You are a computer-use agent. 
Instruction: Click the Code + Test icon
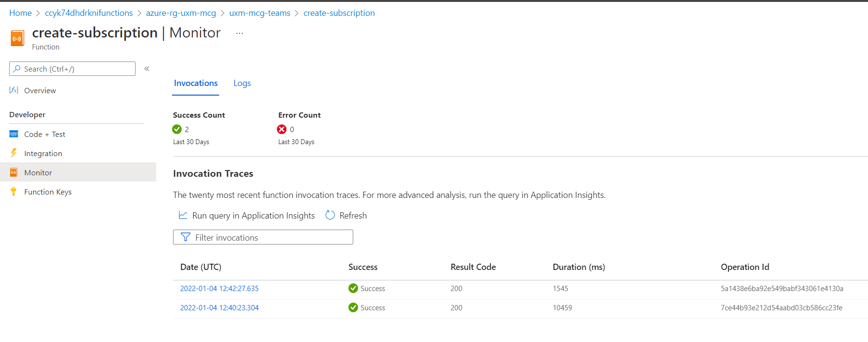[x=14, y=134]
